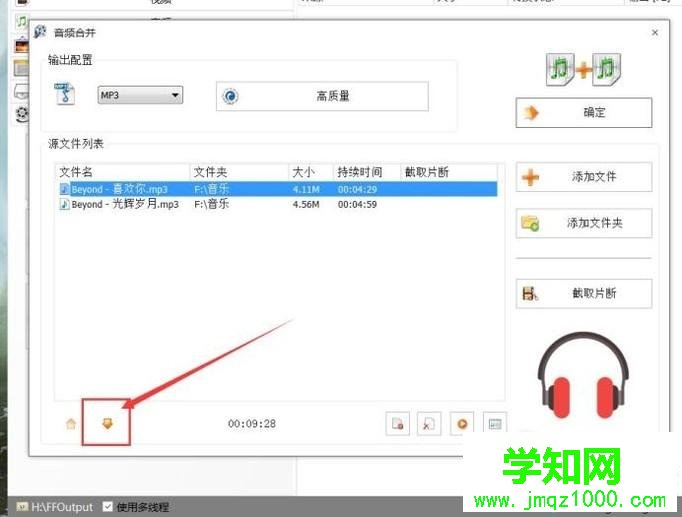Click the 4.11M size cell
The width and height of the screenshot is (682, 517).
[x=306, y=190]
